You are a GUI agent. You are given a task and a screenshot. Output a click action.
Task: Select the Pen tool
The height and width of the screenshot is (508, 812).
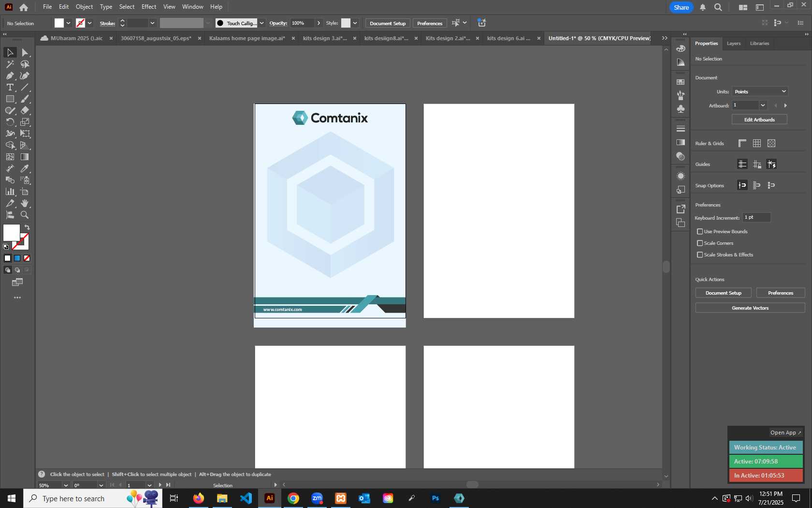pyautogui.click(x=10, y=75)
